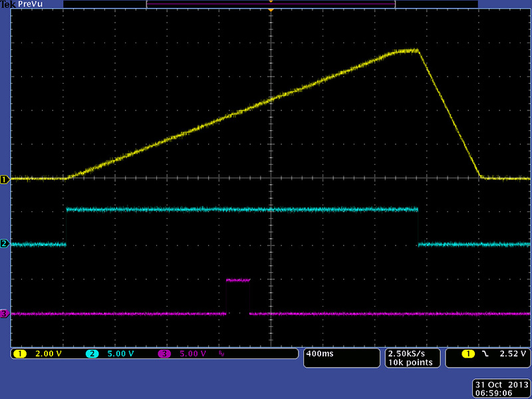Click the 2.52 V trigger level readout
The height and width of the screenshot is (399, 532).
pos(513,354)
